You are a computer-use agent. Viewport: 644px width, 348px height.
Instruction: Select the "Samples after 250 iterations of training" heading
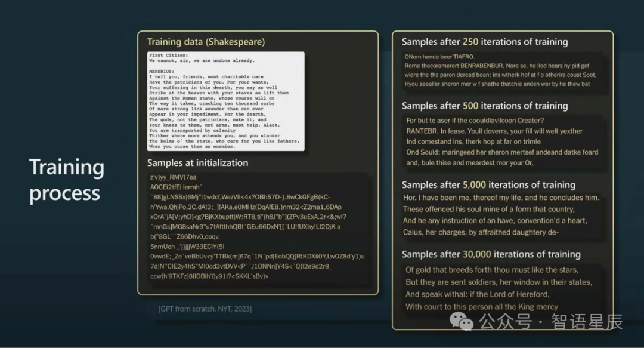(x=485, y=42)
